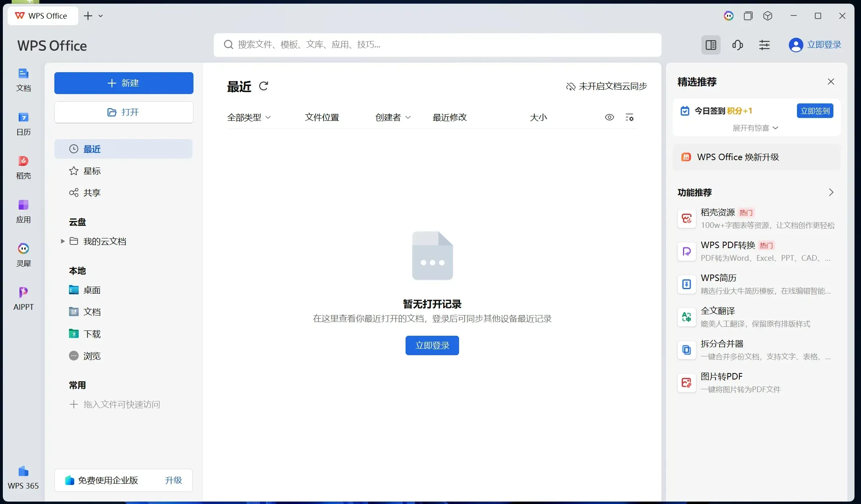Select 最近 in navigation list
The height and width of the screenshot is (504, 861).
click(123, 149)
